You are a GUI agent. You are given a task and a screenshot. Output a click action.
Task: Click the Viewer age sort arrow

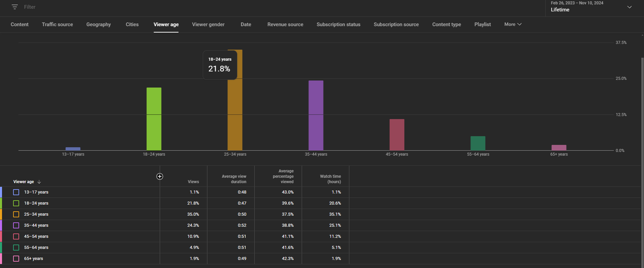click(39, 182)
